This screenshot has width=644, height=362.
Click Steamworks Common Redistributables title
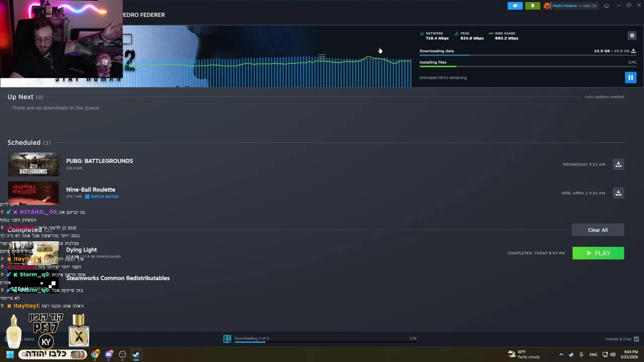click(x=118, y=278)
